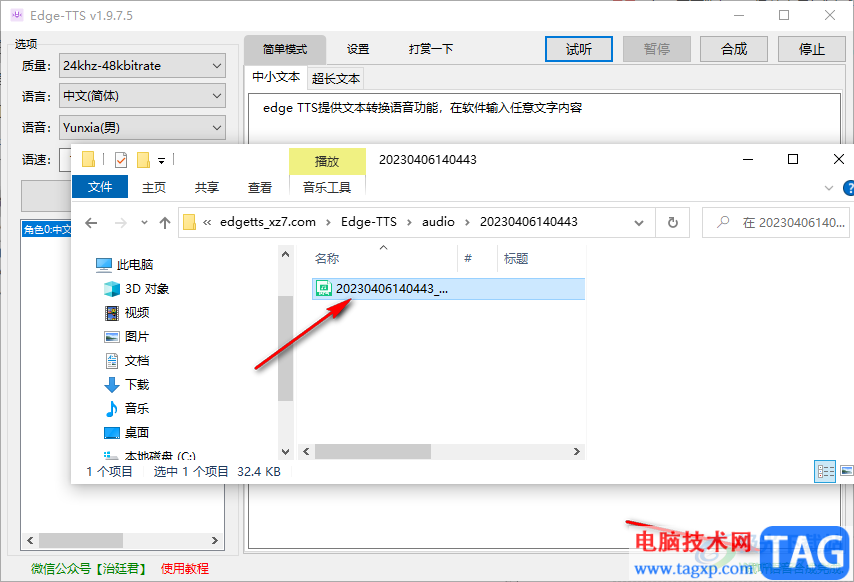Open the language 中文(简体) dropdown
This screenshot has height=582, width=854.
pos(142,96)
